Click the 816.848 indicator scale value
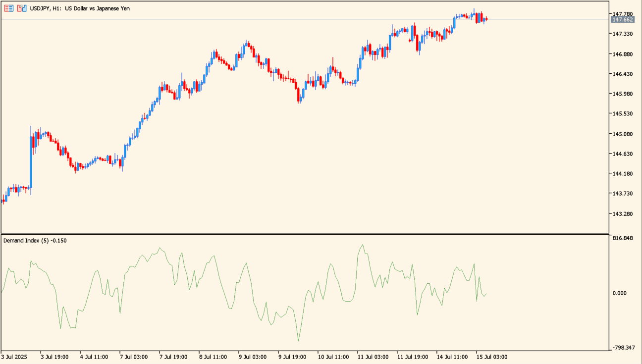This screenshot has width=642, height=364. 623,238
